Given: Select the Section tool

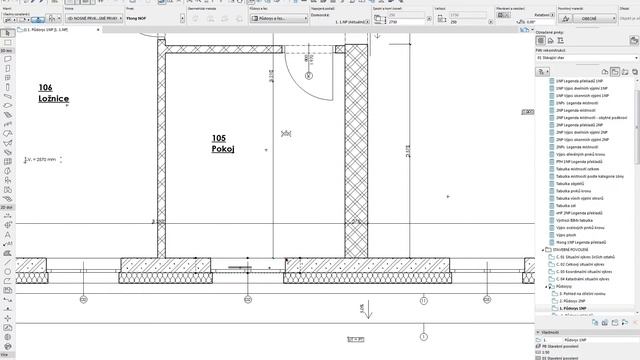Looking at the screenshot, I should [x=7, y=300].
